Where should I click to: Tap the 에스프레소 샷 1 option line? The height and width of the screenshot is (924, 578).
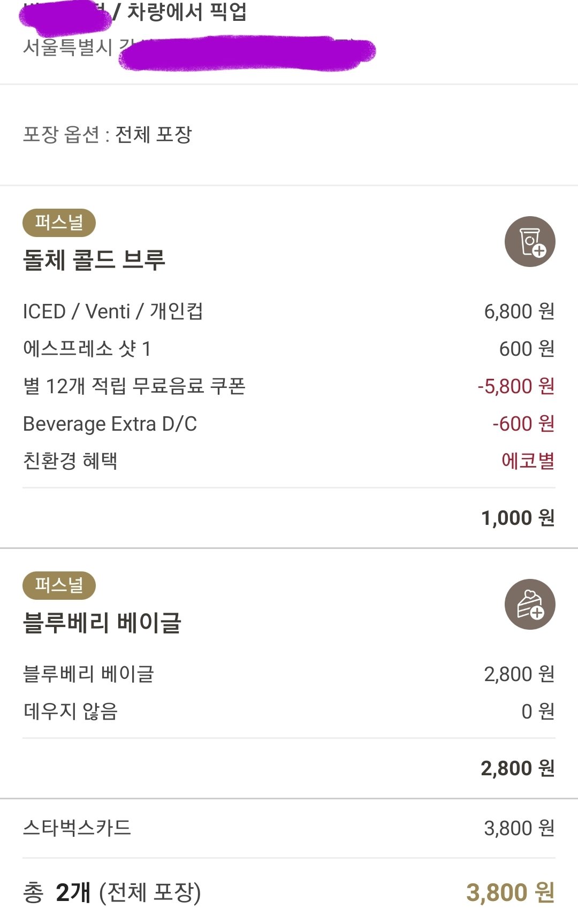point(289,349)
